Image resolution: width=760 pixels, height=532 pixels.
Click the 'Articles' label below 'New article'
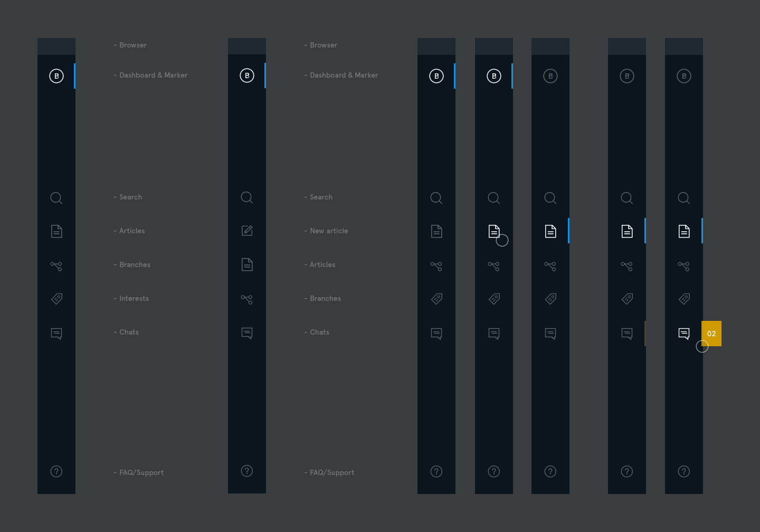click(322, 264)
